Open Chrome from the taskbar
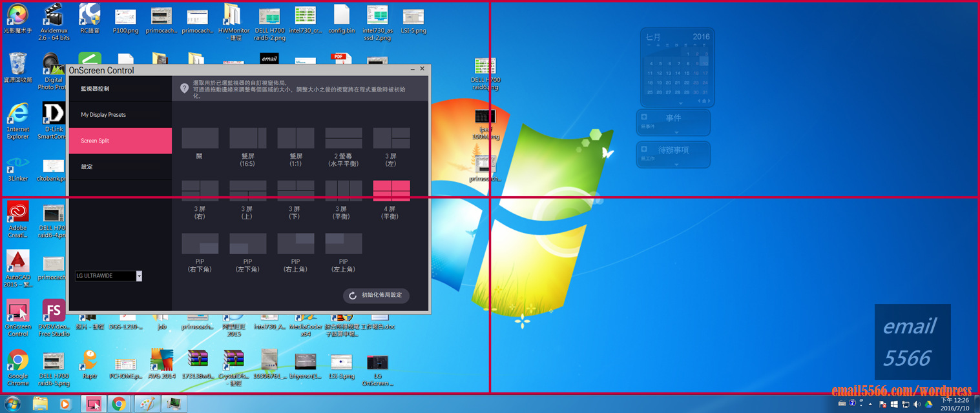Viewport: 980px width, 413px height. 118,404
